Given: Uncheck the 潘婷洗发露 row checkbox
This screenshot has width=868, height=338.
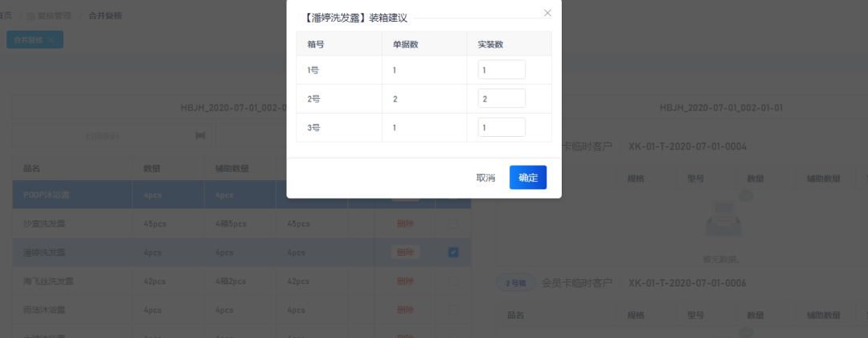Looking at the screenshot, I should [x=453, y=252].
